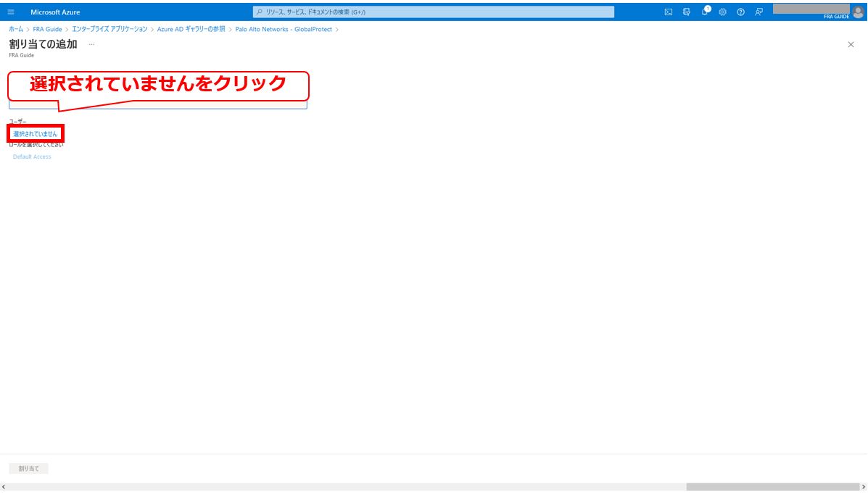868x495 pixels.
Task: Navigate to ホーム breadcrumb
Action: (x=16, y=29)
